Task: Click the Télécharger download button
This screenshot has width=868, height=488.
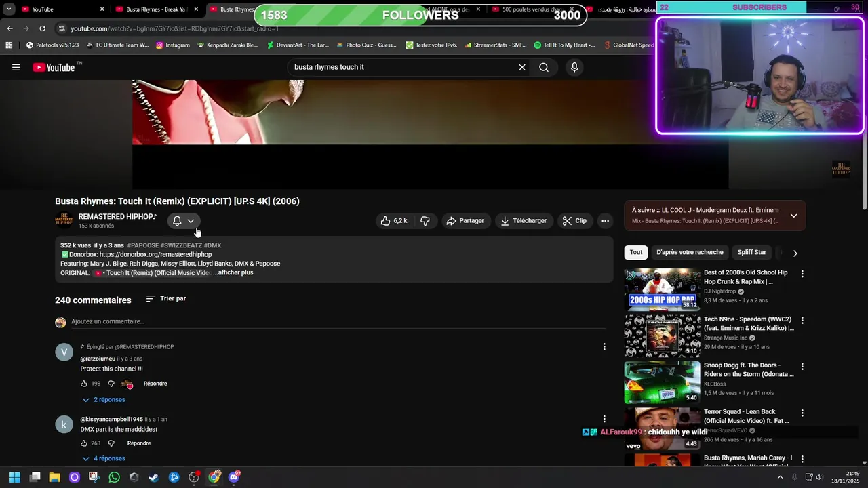Action: 524,221
